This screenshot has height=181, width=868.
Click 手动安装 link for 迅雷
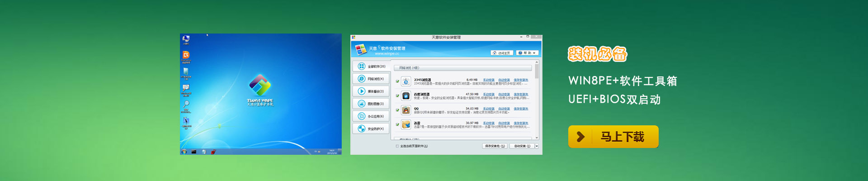(489, 123)
